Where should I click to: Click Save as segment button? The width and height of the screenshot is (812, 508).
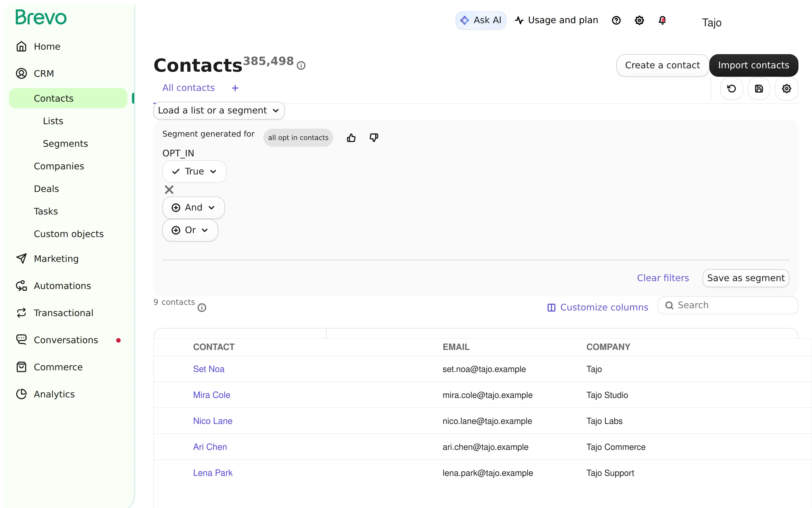point(745,278)
